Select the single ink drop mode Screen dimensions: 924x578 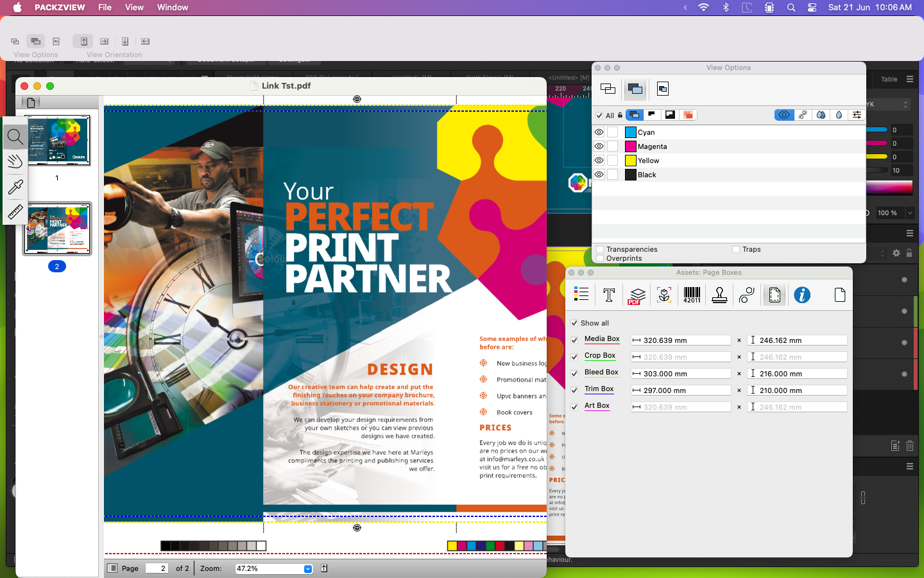[839, 115]
